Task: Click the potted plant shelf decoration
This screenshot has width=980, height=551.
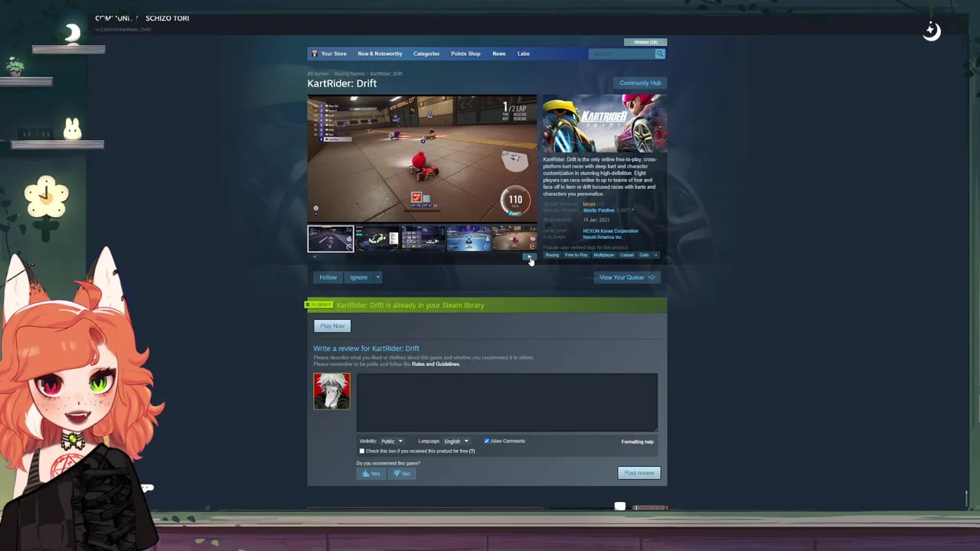Action: click(15, 67)
